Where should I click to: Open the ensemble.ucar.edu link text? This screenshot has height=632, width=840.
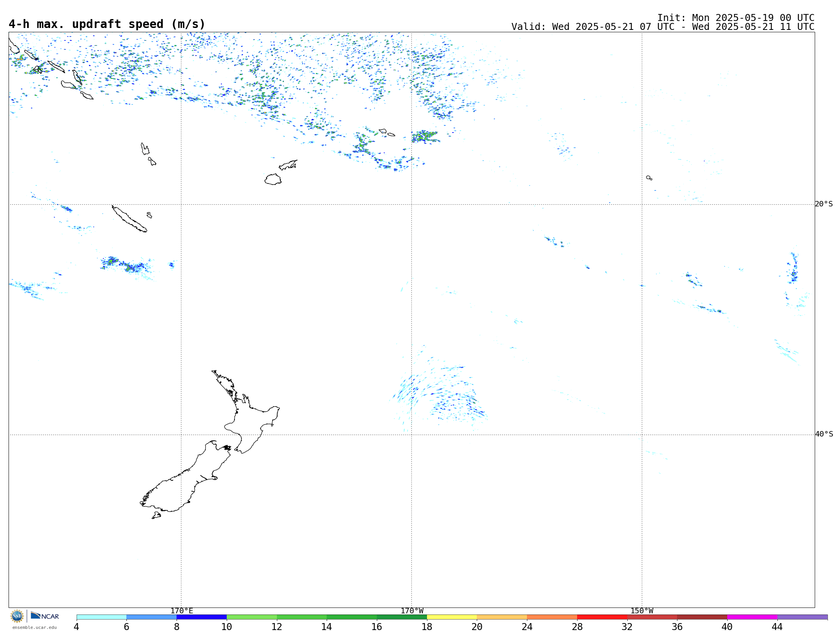34,627
